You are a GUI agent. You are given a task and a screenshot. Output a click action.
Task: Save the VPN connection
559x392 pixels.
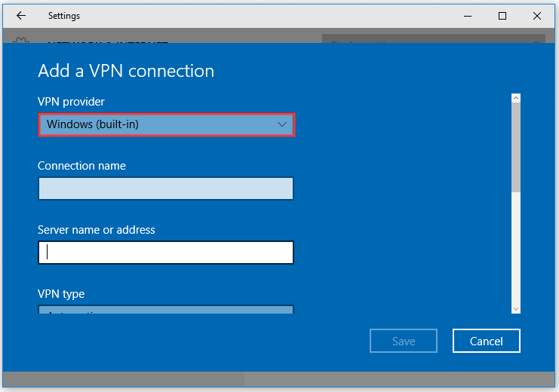coord(404,341)
